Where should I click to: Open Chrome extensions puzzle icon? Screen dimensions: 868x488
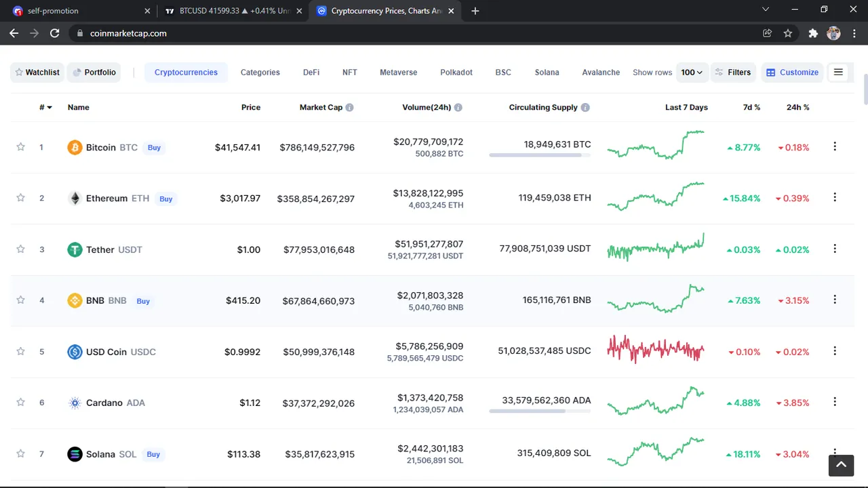point(813,33)
